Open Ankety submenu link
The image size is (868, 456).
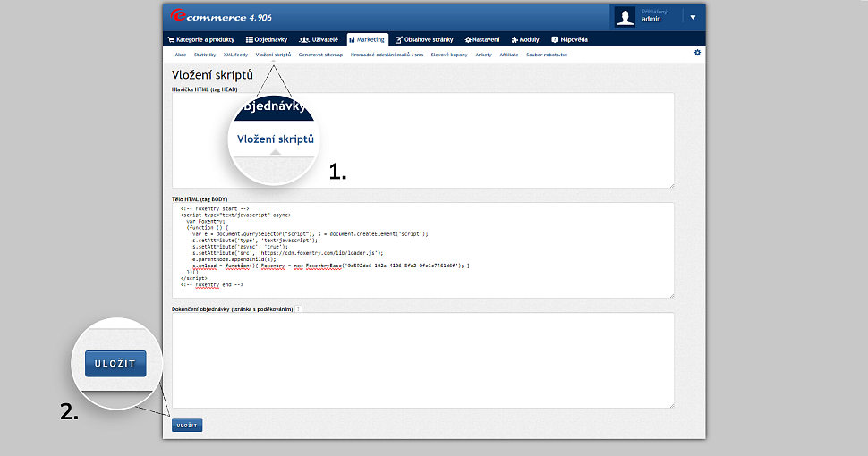[x=483, y=55]
